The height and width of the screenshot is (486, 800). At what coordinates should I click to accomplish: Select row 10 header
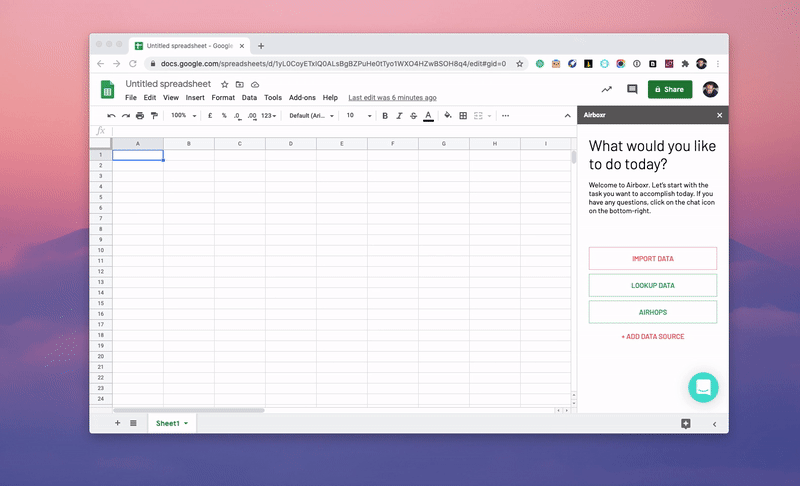pos(101,250)
